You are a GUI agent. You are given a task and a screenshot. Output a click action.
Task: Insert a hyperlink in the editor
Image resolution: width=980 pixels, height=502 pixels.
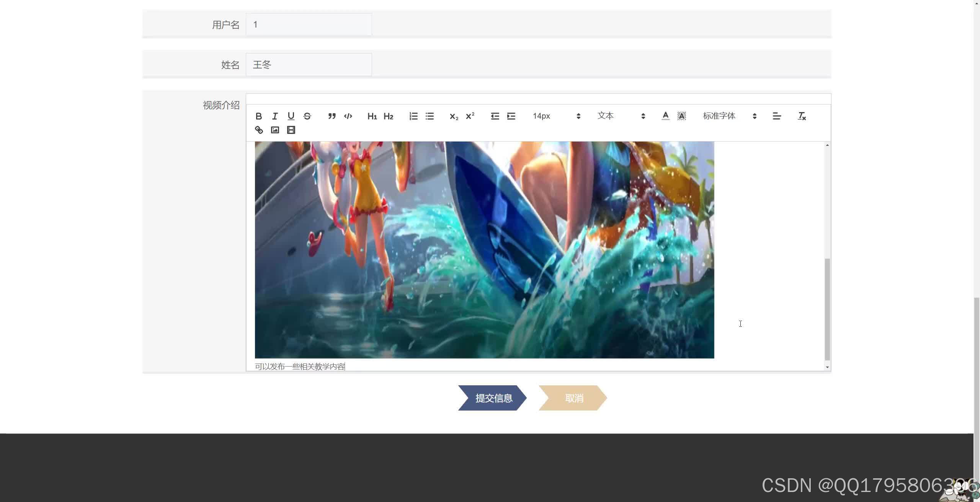pos(258,130)
